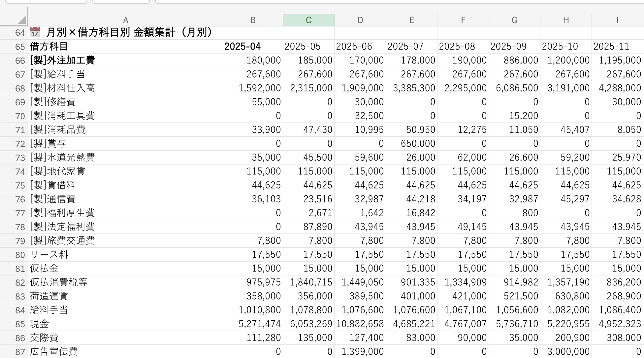The width and height of the screenshot is (644, 358).
Task: Select the 借方科目 header cell
Action: [x=49, y=47]
